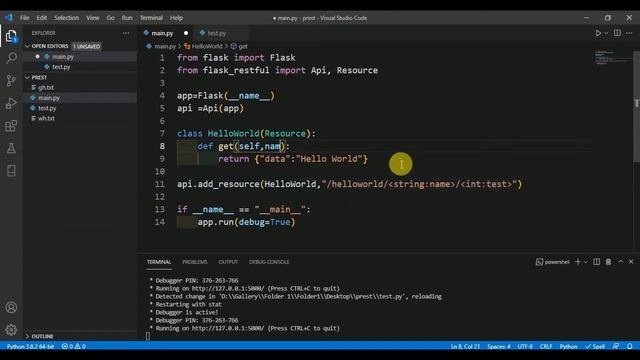Open the Go menu
This screenshot has height=360, width=640.
(111, 18)
